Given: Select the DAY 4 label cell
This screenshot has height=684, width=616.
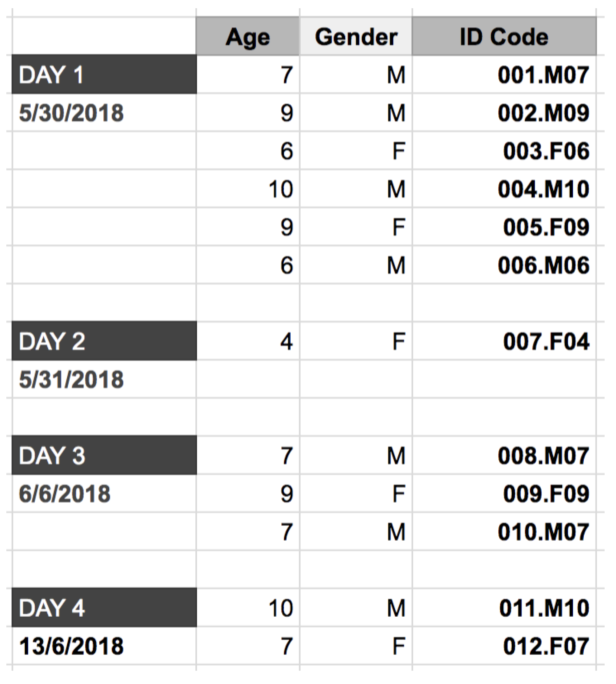Looking at the screenshot, I should point(104,608).
